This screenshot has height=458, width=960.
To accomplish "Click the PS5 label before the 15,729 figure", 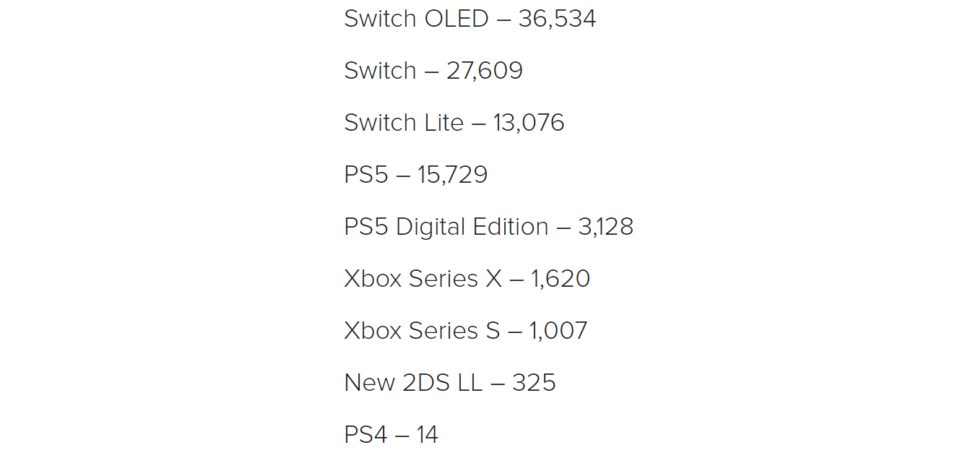I will (366, 175).
